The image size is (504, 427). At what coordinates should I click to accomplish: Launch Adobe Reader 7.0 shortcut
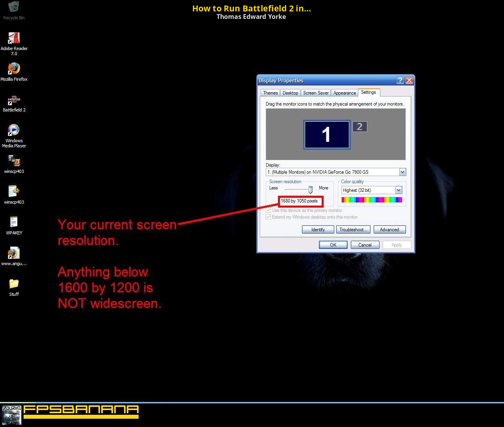coord(14,38)
